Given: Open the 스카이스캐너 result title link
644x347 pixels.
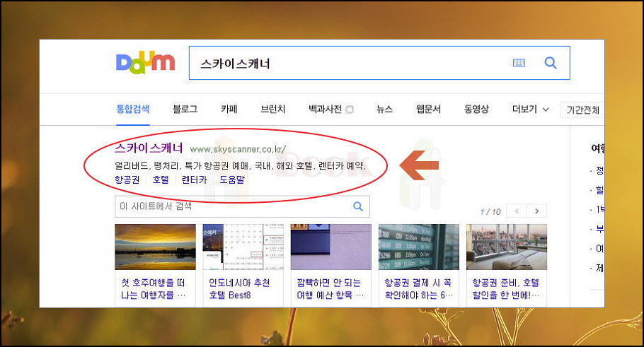Looking at the screenshot, I should tap(149, 148).
